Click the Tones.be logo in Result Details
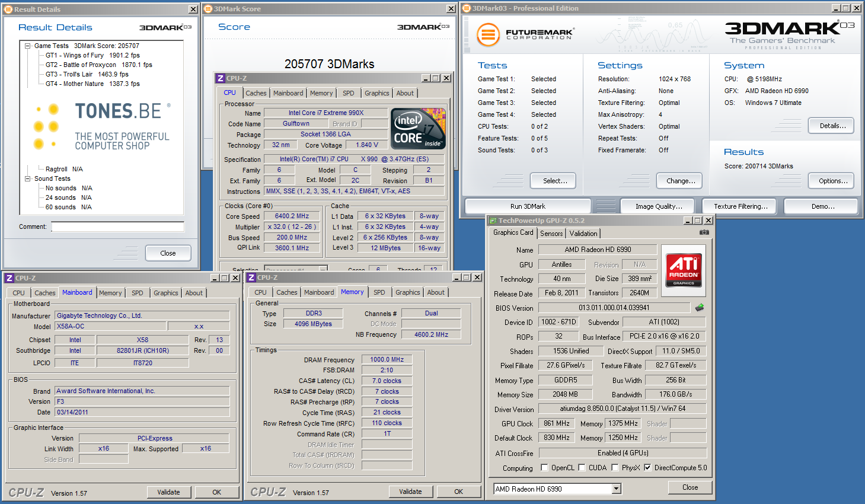865x504 pixels. click(x=103, y=126)
